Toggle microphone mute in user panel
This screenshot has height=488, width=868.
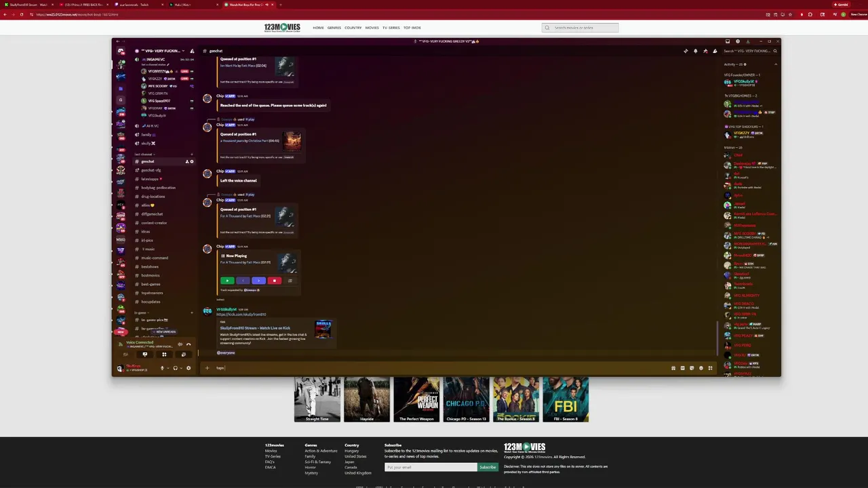coord(162,368)
